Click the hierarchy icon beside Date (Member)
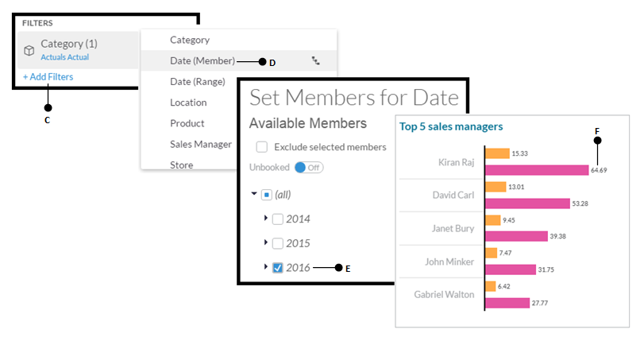 (315, 61)
